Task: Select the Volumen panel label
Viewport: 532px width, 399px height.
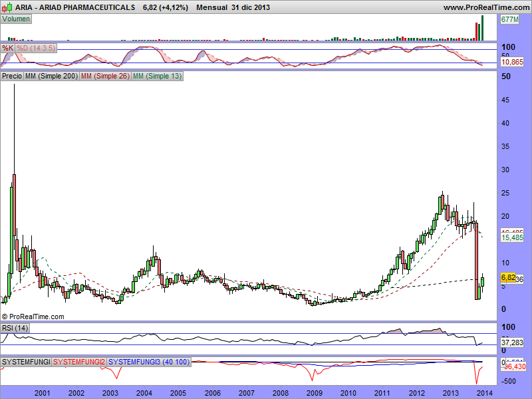Action: [16, 19]
